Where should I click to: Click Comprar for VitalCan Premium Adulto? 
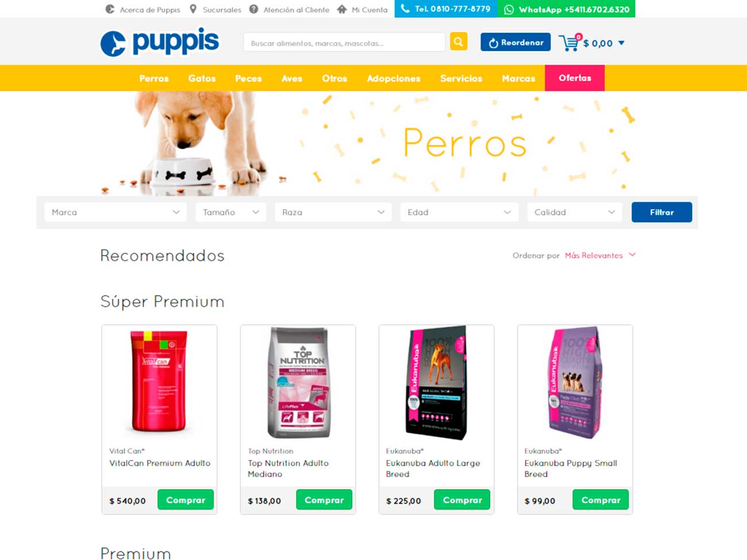tap(186, 500)
